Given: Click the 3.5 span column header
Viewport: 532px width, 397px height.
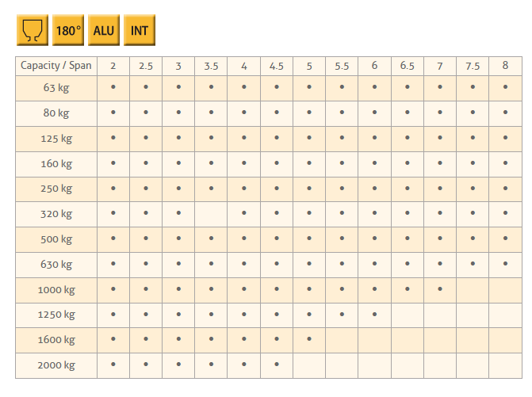Looking at the screenshot, I should pyautogui.click(x=211, y=66).
